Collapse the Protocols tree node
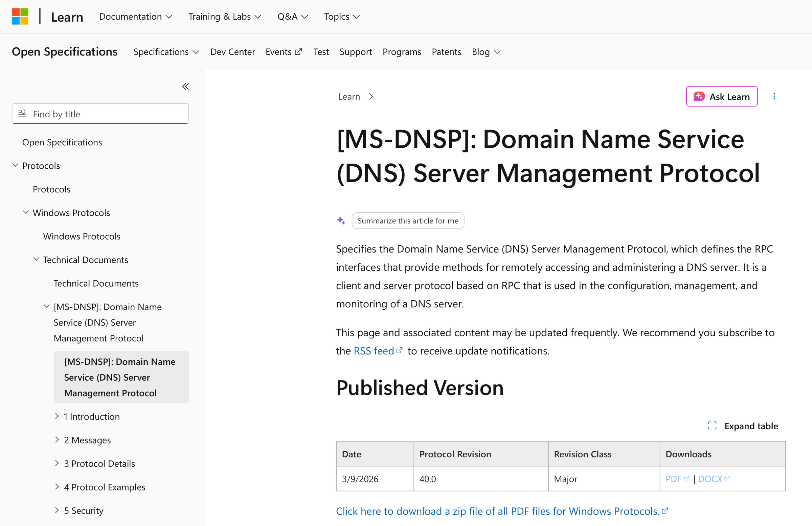The image size is (812, 526). coord(15,165)
